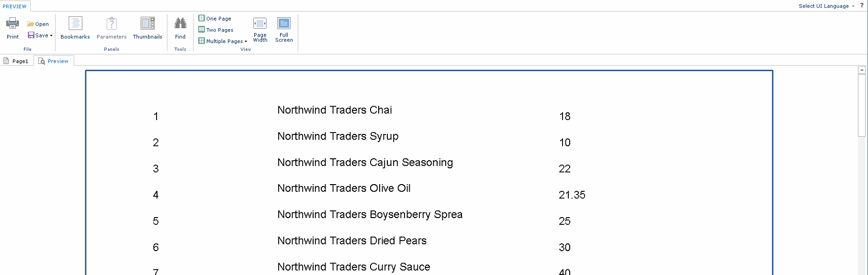This screenshot has width=868, height=275.
Task: Toggle the Thumbnails panel
Action: pyautogui.click(x=147, y=28)
